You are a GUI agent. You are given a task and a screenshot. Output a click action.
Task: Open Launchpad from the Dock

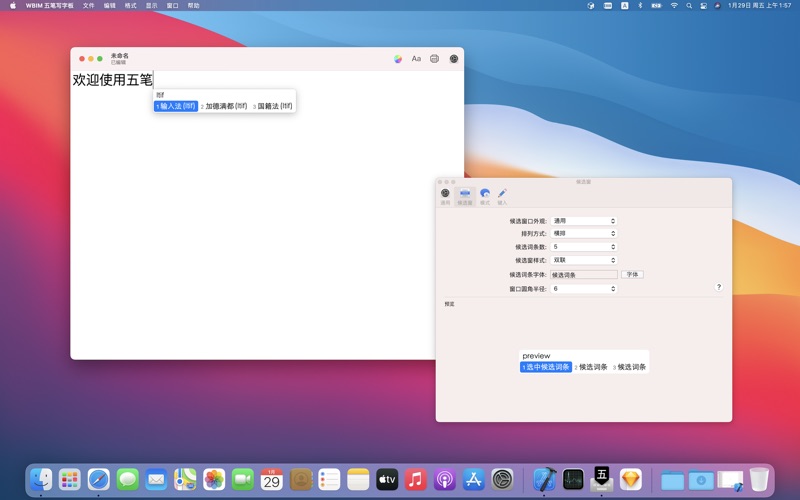coord(69,480)
